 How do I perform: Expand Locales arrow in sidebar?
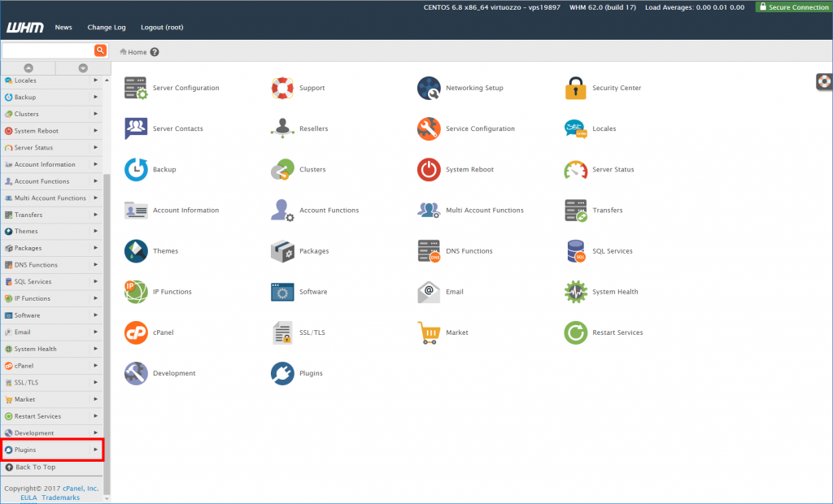(96, 80)
